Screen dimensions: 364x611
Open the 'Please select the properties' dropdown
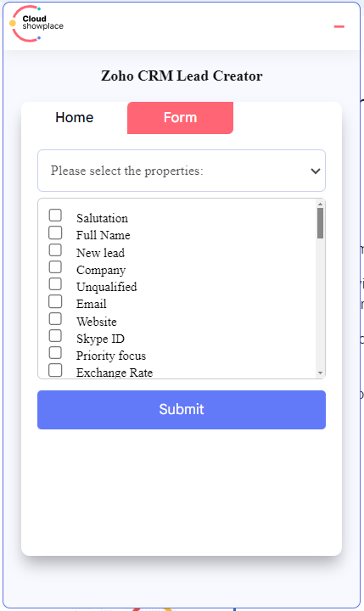(182, 171)
